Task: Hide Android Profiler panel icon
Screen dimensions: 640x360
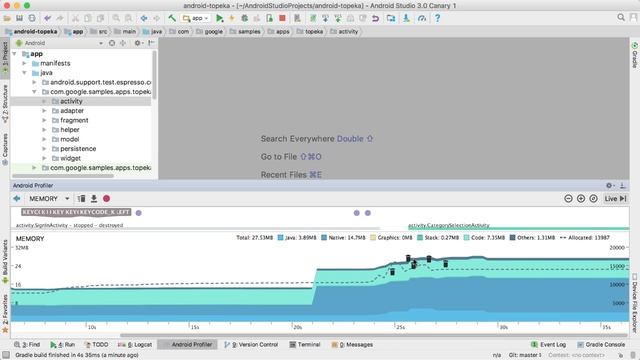Action: [x=623, y=185]
